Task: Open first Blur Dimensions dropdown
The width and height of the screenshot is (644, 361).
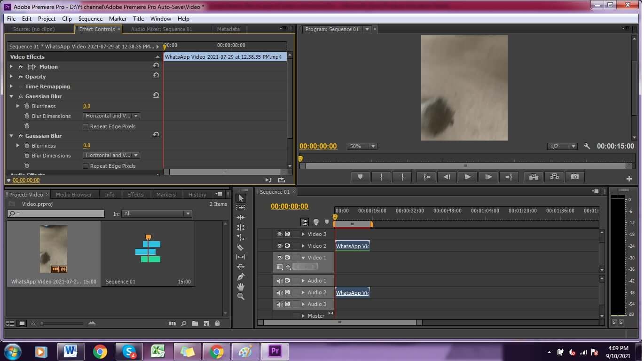Action: (111, 116)
